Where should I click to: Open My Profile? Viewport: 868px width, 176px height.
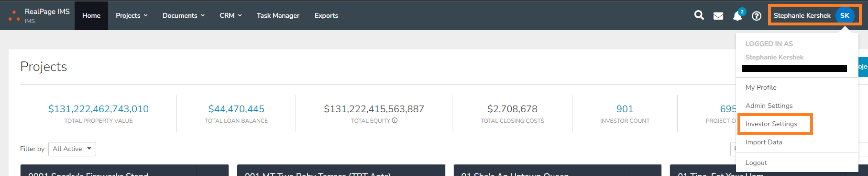[x=761, y=87]
